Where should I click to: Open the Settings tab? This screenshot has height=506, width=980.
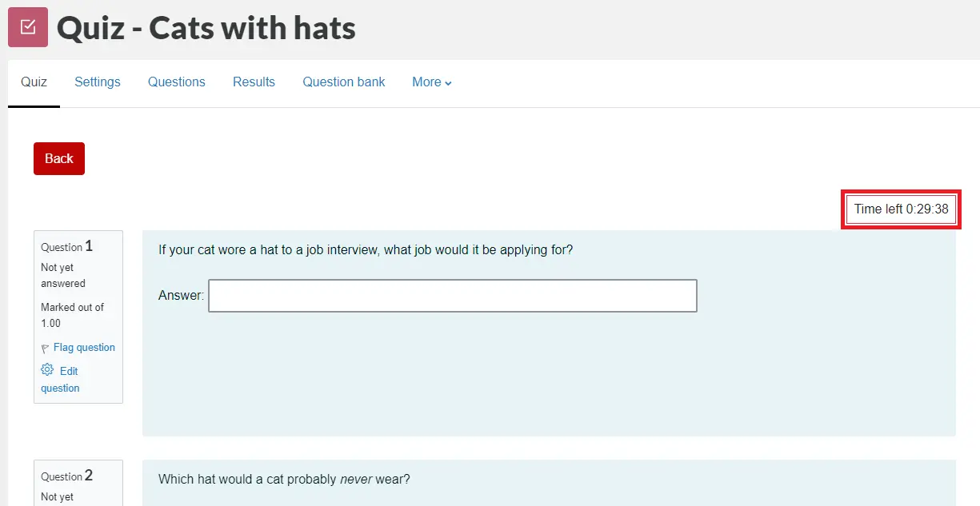(98, 82)
